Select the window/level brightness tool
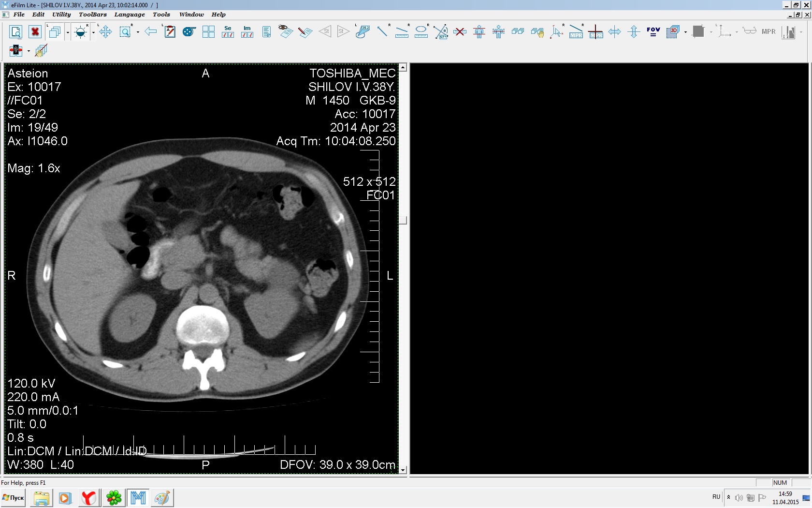Screen dimensions: 812x508 click(x=81, y=32)
